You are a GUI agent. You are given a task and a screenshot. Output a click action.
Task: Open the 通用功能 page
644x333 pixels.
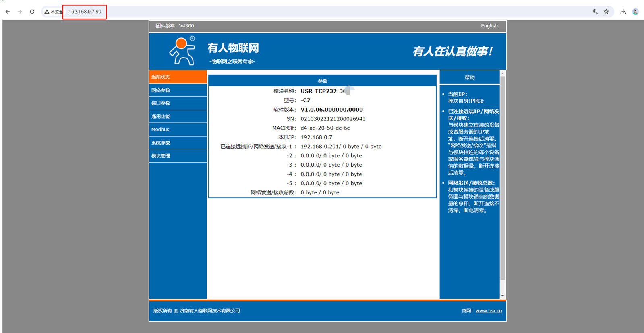click(x=178, y=116)
